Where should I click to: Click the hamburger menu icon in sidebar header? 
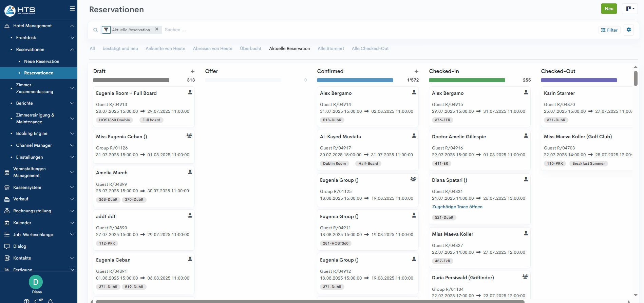click(72, 9)
